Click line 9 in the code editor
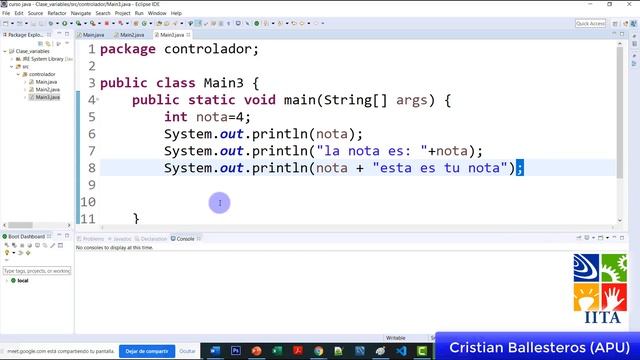 coord(358,185)
